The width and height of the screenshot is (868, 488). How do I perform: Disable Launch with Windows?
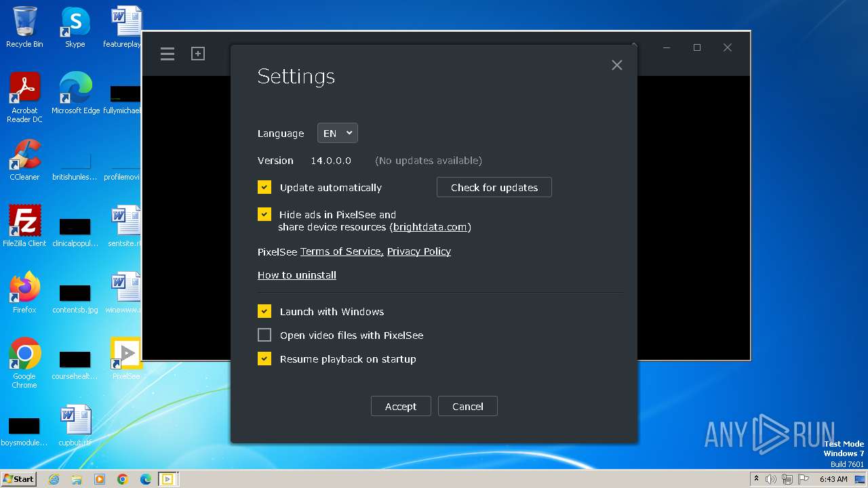point(264,311)
